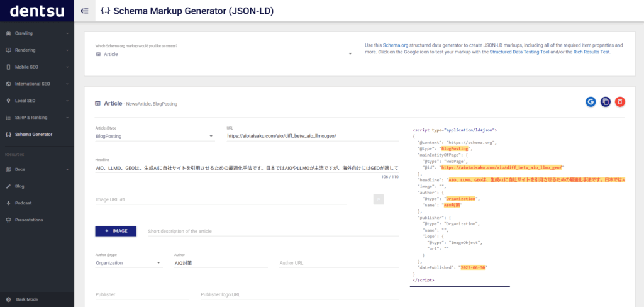Expand the International SEO menu chevron

click(67, 84)
